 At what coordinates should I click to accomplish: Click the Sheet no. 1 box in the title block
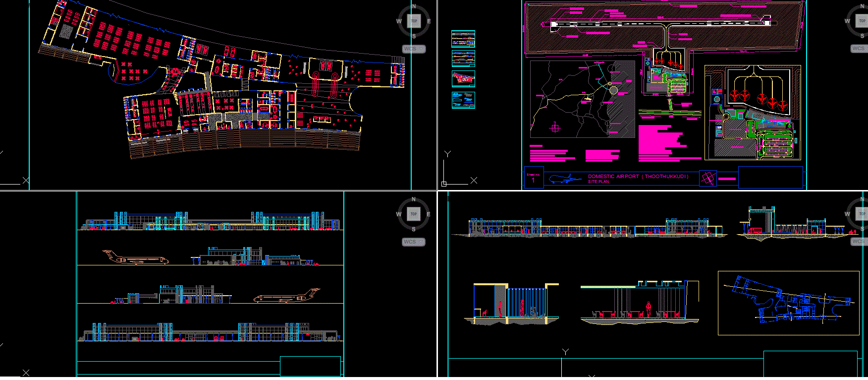coord(534,178)
